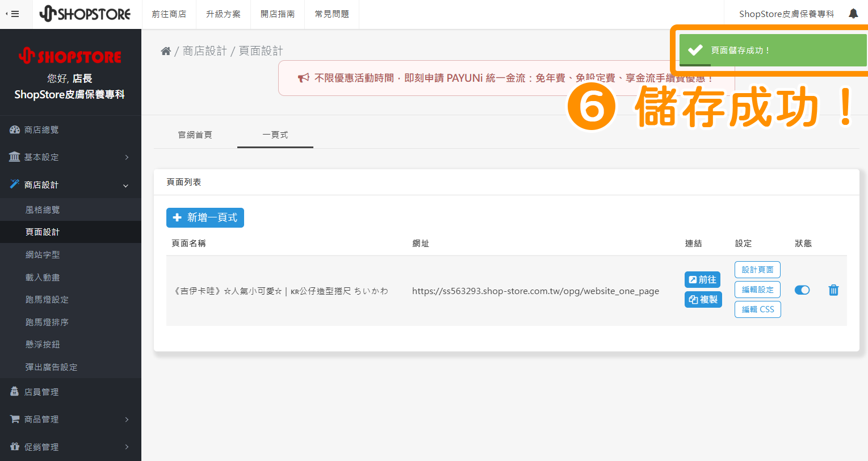The image size is (868, 461).
Task: Click the ShopStore皮膚保養專科 account name
Action: pyautogui.click(x=786, y=14)
